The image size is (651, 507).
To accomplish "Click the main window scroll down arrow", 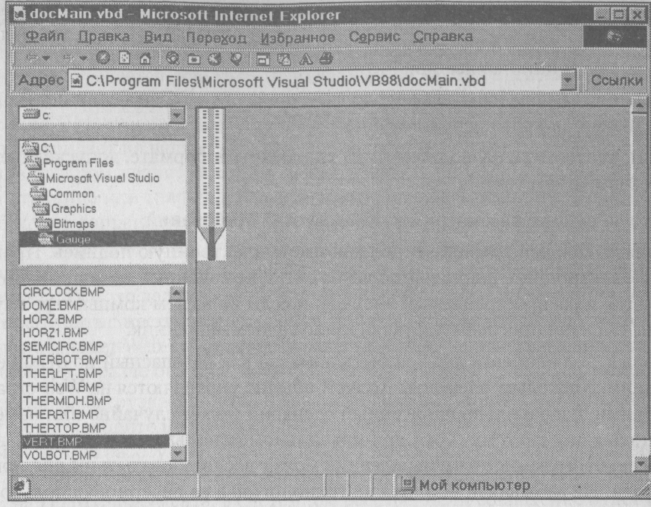I will tap(640, 462).
